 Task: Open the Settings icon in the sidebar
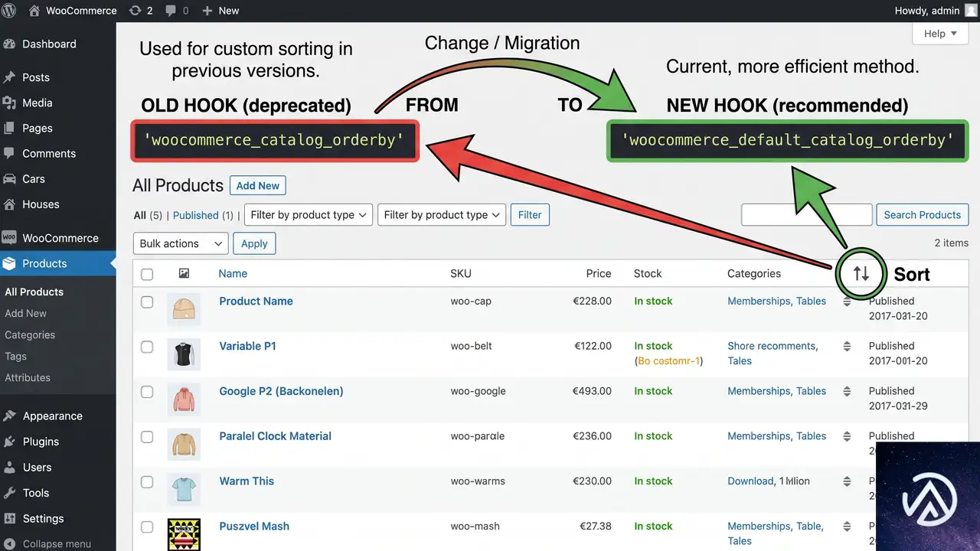pyautogui.click(x=9, y=518)
